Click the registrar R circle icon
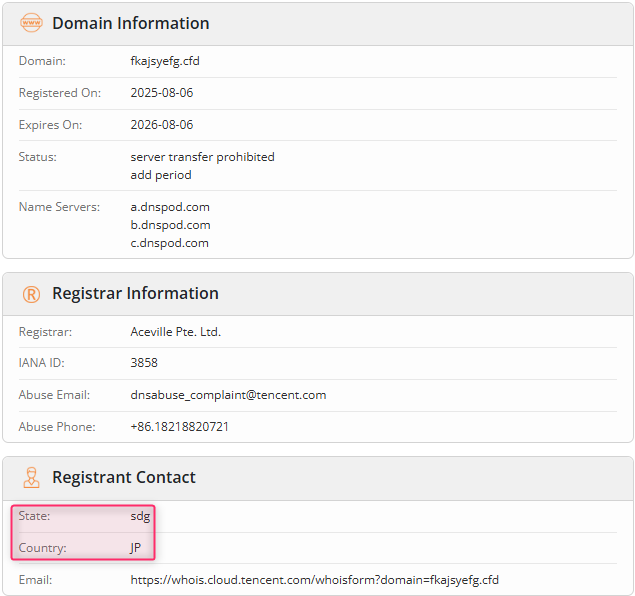 31,294
